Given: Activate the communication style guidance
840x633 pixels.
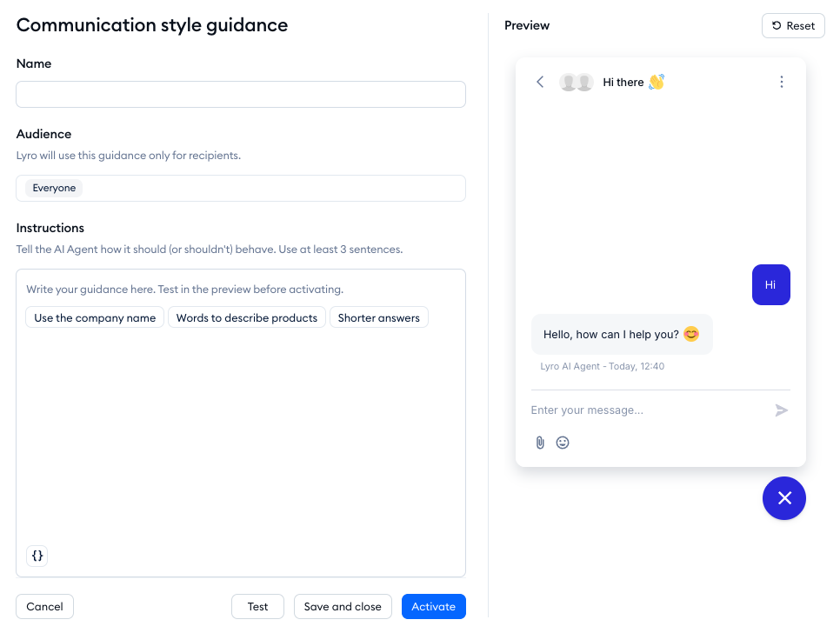Looking at the screenshot, I should 433,606.
